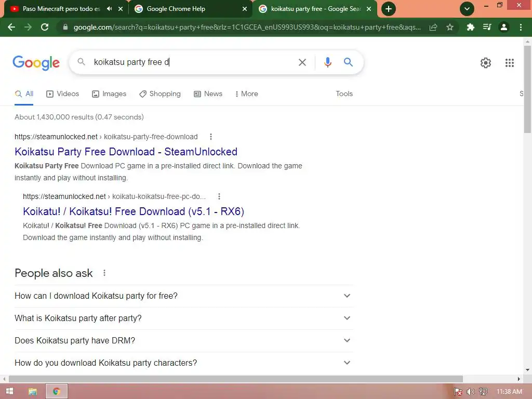Click the forward navigation arrow

[x=28, y=27]
